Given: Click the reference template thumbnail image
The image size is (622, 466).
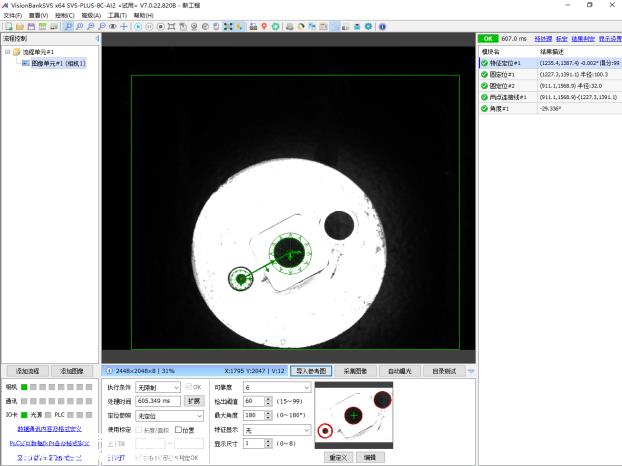Looking at the screenshot, I should coord(354,415).
